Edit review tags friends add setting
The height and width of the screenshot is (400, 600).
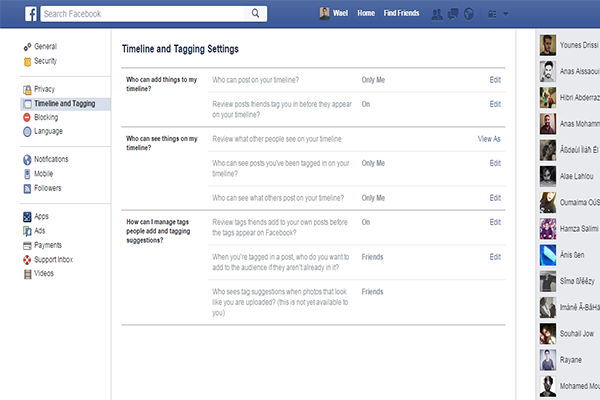click(495, 222)
